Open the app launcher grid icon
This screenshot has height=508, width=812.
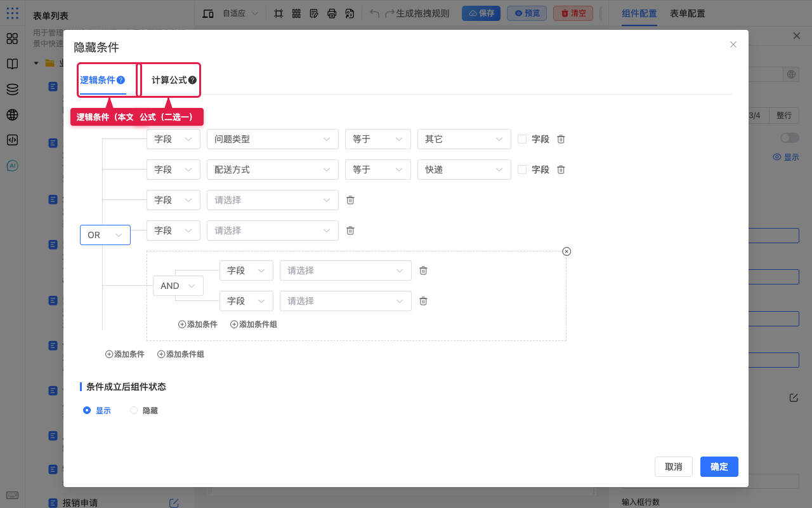point(12,13)
